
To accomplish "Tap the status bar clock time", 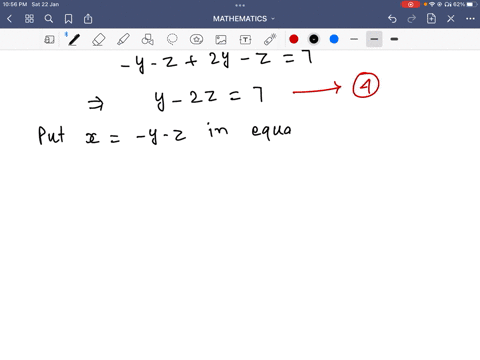I will click(x=15, y=4).
